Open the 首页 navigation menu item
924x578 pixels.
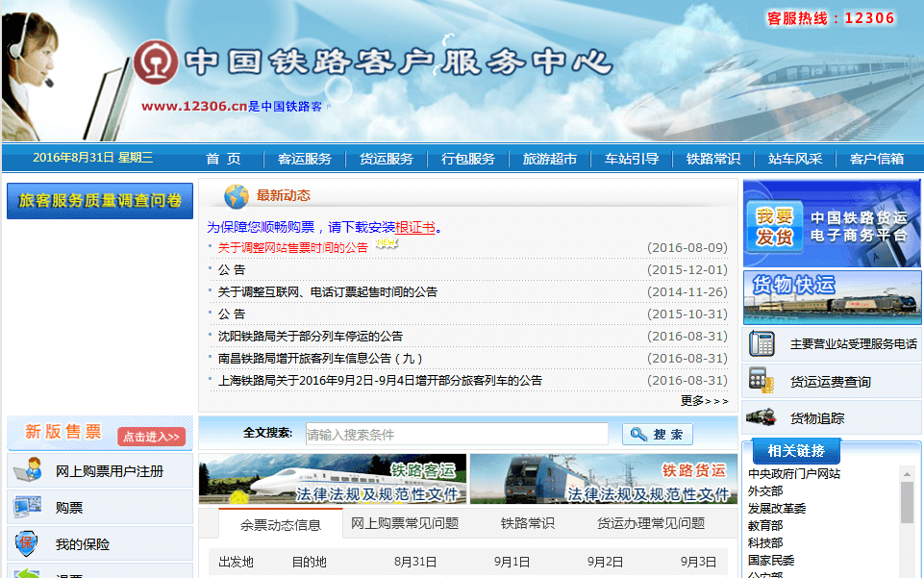pos(221,159)
